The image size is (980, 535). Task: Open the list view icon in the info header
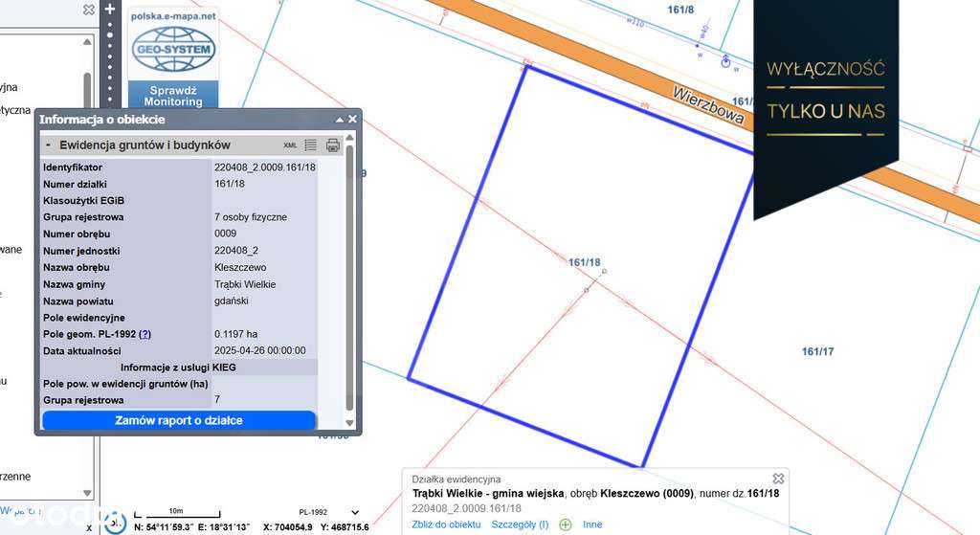click(311, 145)
